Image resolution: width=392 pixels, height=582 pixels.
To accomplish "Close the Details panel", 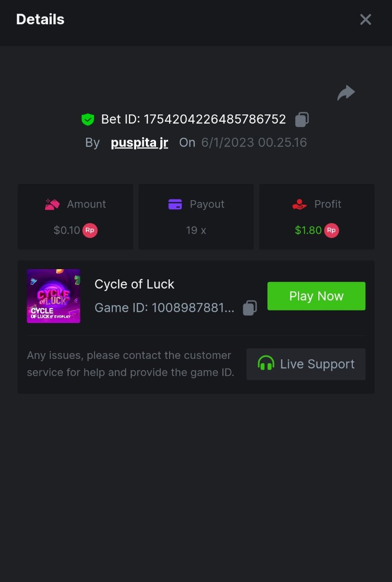I will tap(365, 19).
